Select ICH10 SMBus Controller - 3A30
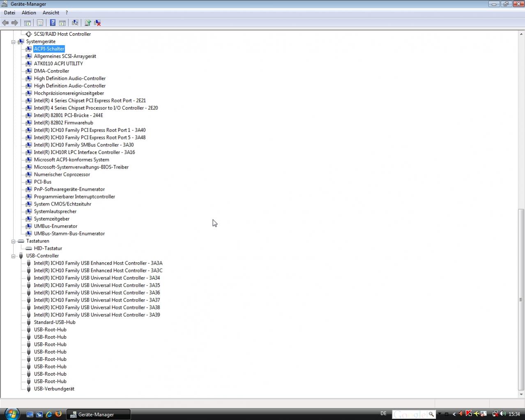 pos(84,145)
